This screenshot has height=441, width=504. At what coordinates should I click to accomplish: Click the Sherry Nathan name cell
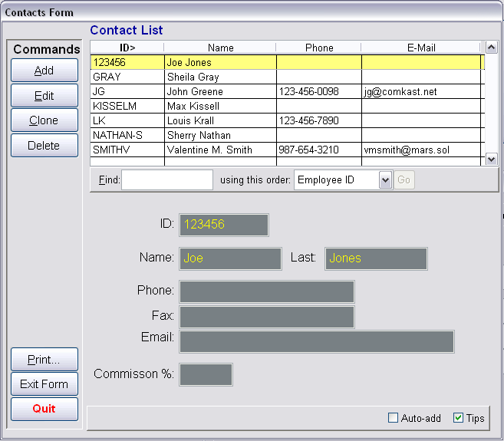[220, 135]
